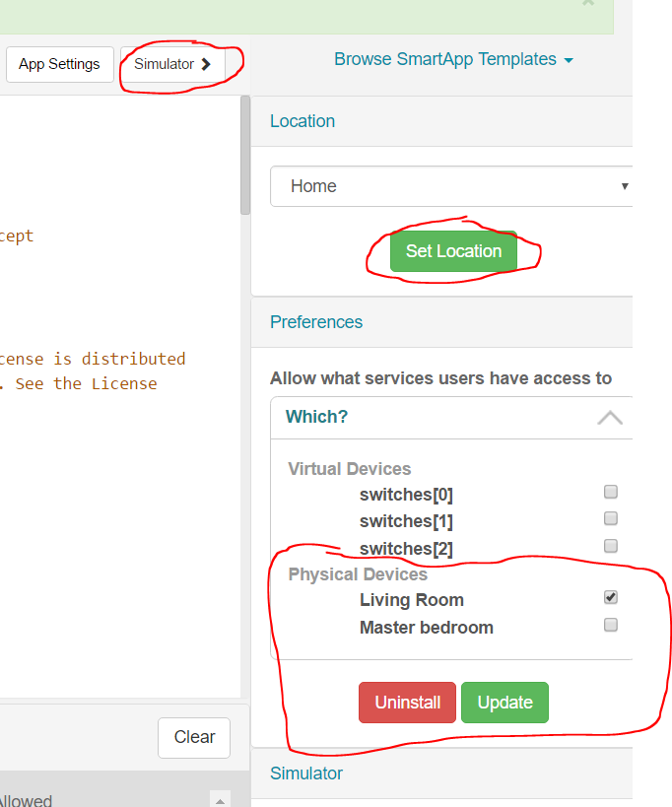Click the green Update button
This screenshot has width=672, height=807.
click(x=504, y=702)
